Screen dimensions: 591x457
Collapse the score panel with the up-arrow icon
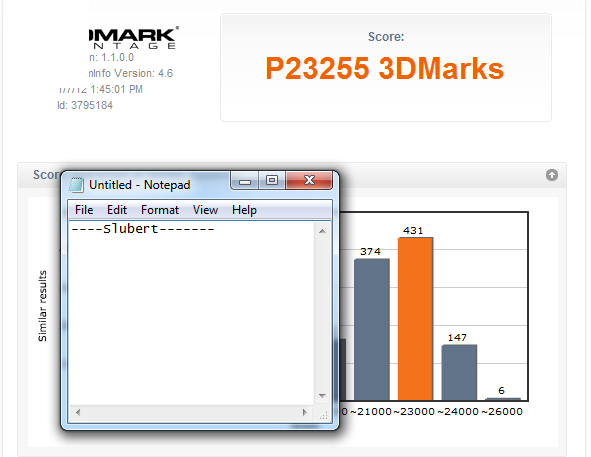click(x=552, y=175)
